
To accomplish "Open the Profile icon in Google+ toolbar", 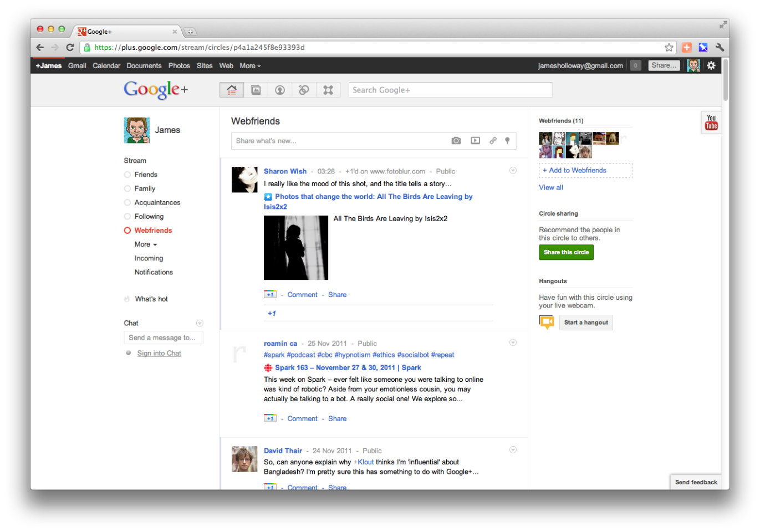I will (280, 90).
